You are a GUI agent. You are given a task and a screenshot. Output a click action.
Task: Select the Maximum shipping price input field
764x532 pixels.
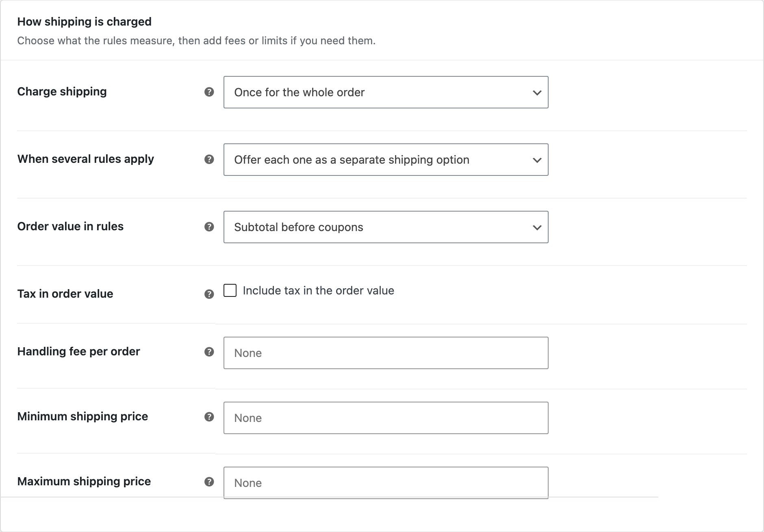[x=386, y=482]
